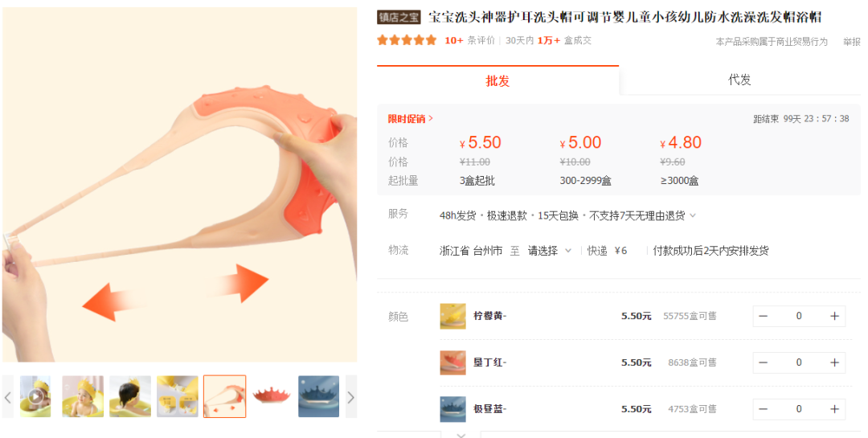Click the 镇店之宝 badge
This screenshot has width=868, height=438.
click(399, 17)
